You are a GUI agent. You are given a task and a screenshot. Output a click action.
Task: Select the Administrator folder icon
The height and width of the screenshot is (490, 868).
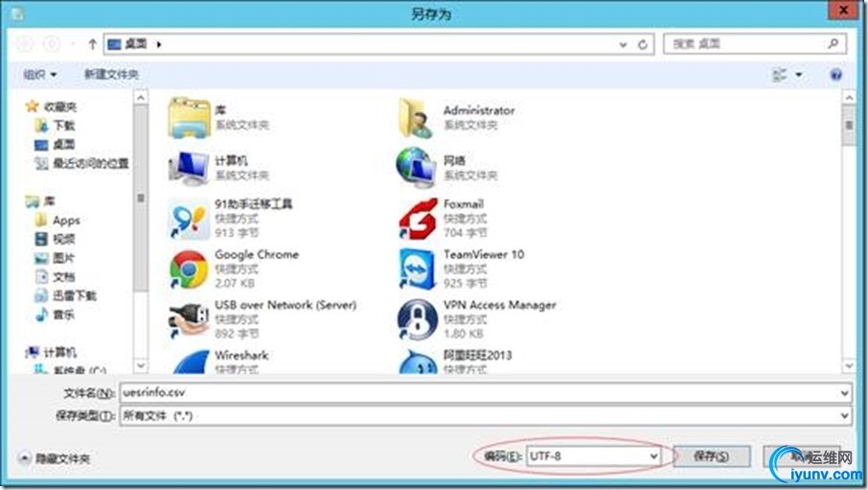click(x=416, y=118)
